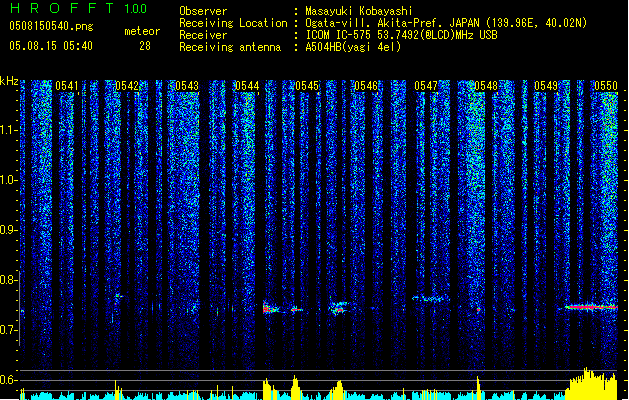Click the ICOM IC-575 53.7492 MHz receiver text
Viewport: 629px width, 400px height.
[x=402, y=35]
